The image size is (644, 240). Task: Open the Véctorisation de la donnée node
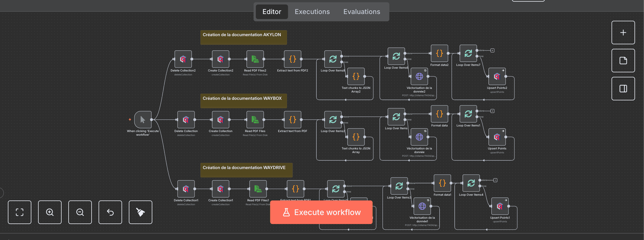coord(419,137)
